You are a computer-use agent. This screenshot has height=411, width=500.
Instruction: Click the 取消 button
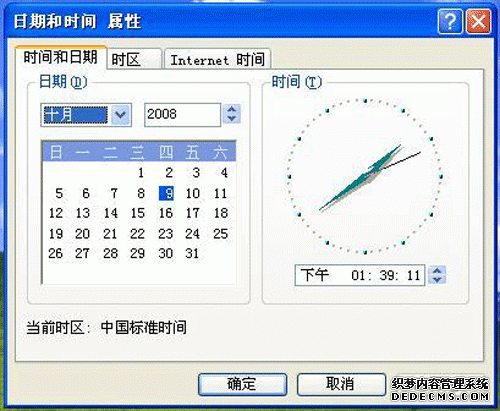[341, 384]
